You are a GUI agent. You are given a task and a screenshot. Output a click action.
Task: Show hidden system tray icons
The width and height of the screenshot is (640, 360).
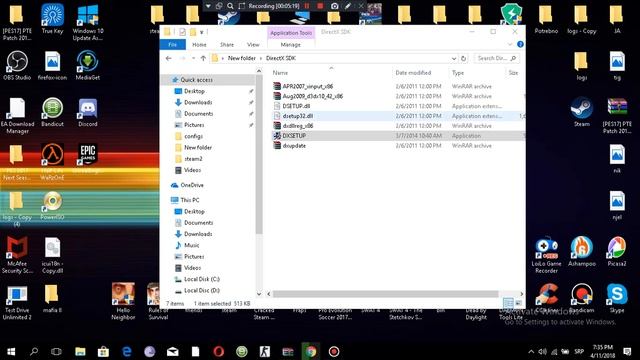(531, 351)
